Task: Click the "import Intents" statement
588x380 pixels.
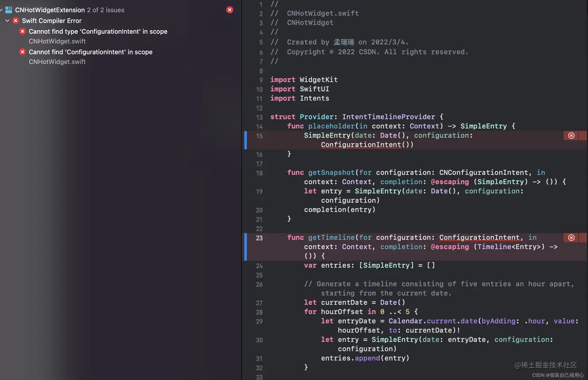Action: (300, 98)
